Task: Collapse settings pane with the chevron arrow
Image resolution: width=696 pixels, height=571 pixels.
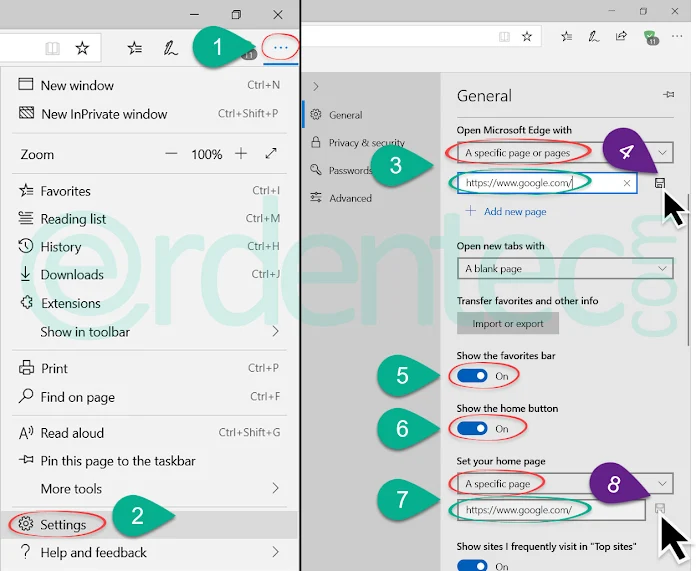Action: [316, 86]
